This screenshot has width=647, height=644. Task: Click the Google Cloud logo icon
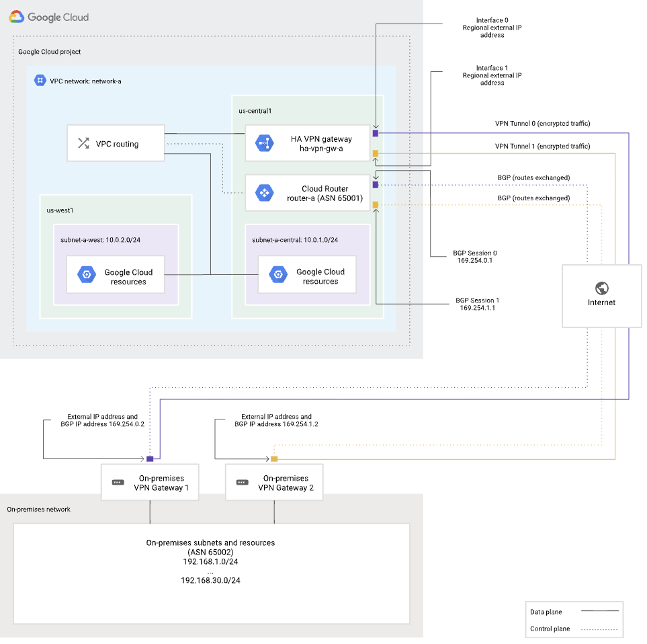tap(17, 17)
